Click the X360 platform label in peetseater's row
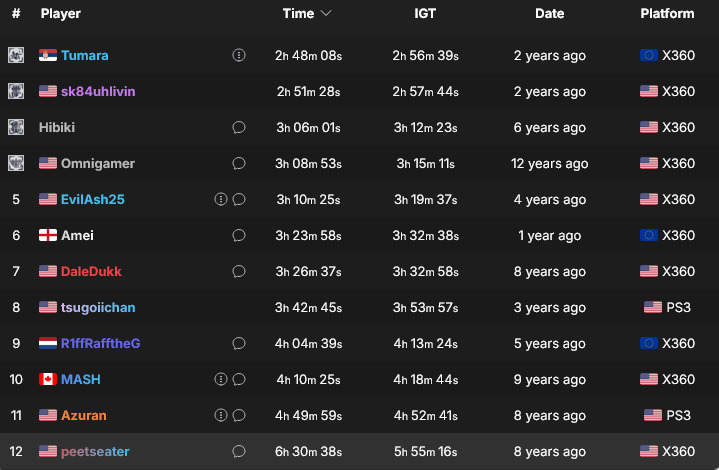Screen dimensions: 719x470 pyautogui.click(x=678, y=451)
